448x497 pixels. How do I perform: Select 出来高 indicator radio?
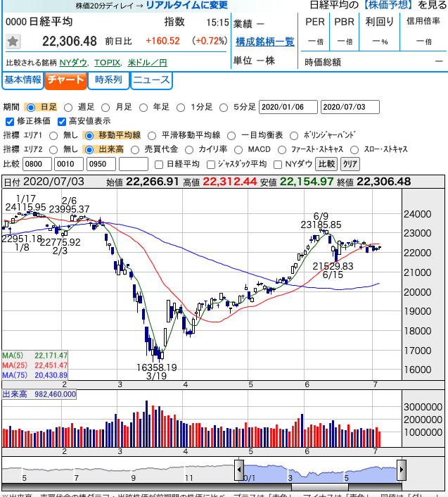pyautogui.click(x=89, y=150)
